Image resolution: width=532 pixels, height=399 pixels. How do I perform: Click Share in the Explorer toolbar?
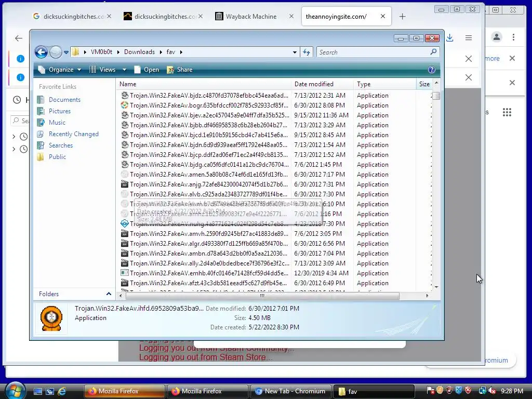coord(180,70)
